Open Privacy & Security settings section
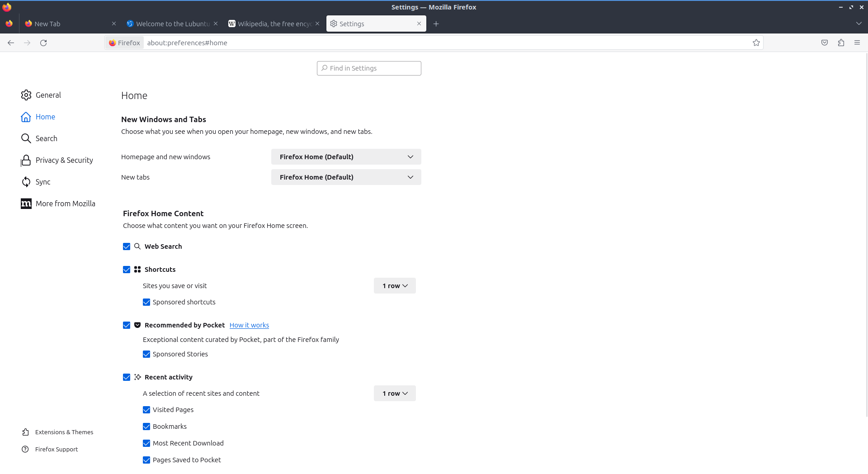 click(x=64, y=160)
